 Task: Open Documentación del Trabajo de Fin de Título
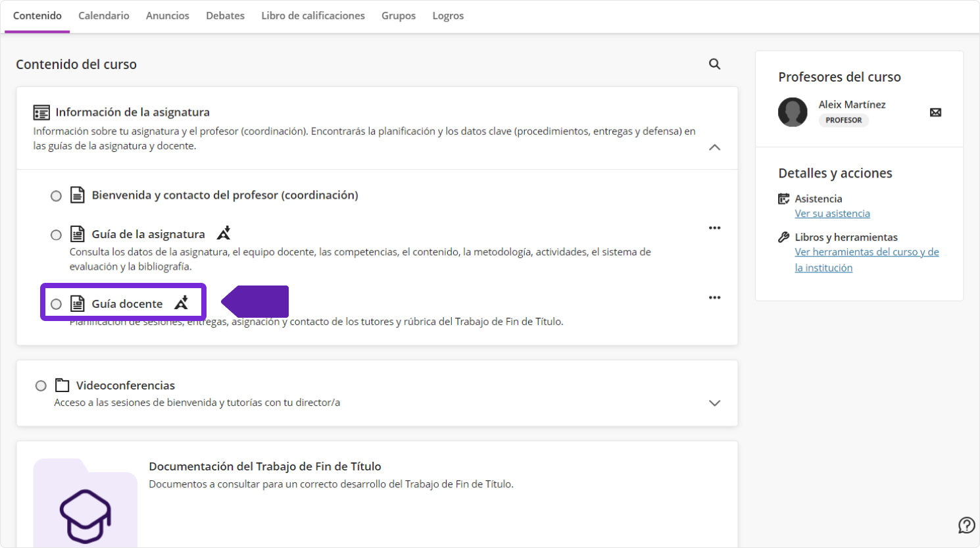[264, 466]
